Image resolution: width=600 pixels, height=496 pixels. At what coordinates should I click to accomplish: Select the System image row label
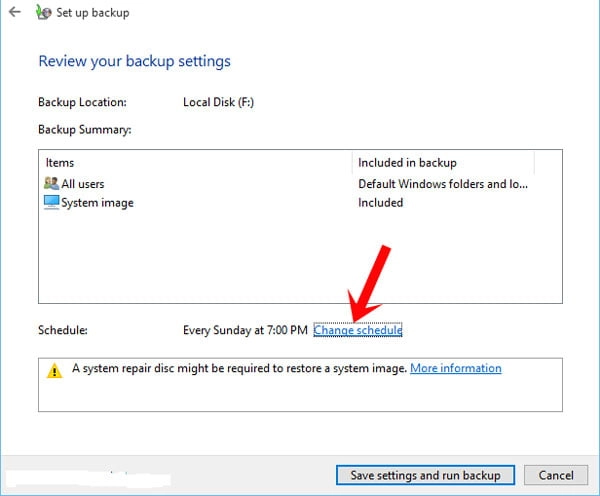coord(97,202)
